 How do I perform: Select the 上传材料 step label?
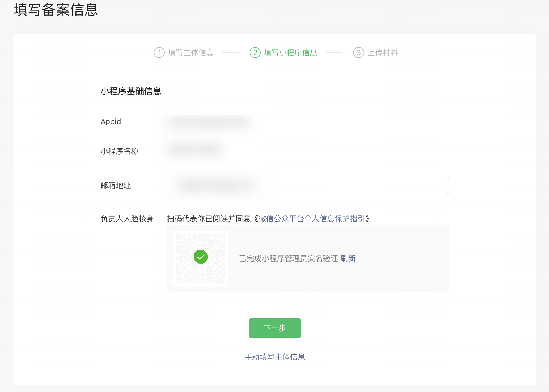[x=383, y=53]
